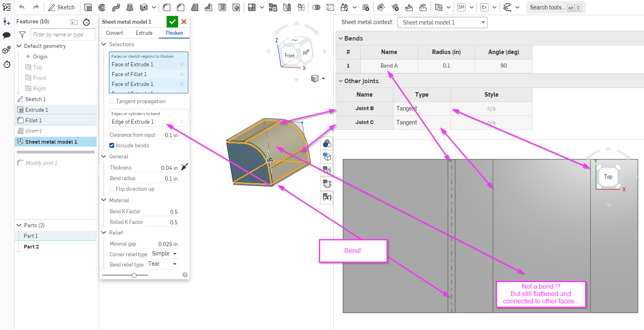Click the add folder icon in Features header
The height and width of the screenshot is (330, 644).
(x=74, y=22)
